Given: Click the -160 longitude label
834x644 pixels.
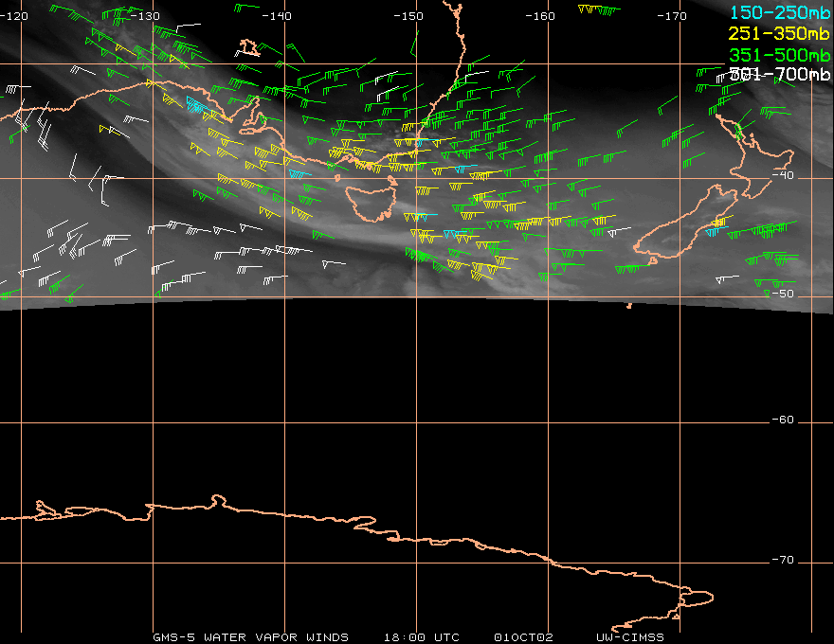Looking at the screenshot, I should (x=540, y=16).
